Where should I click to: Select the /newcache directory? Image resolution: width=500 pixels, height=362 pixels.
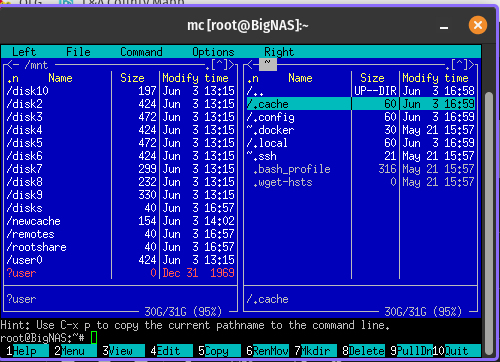click(x=120, y=221)
